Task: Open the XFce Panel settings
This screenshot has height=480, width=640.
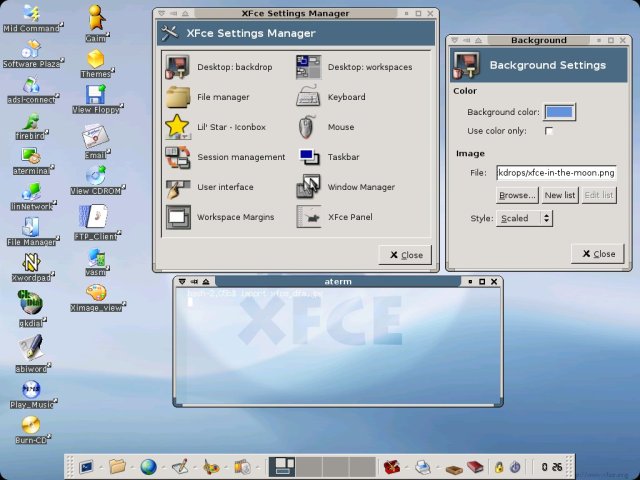Action: 309,216
